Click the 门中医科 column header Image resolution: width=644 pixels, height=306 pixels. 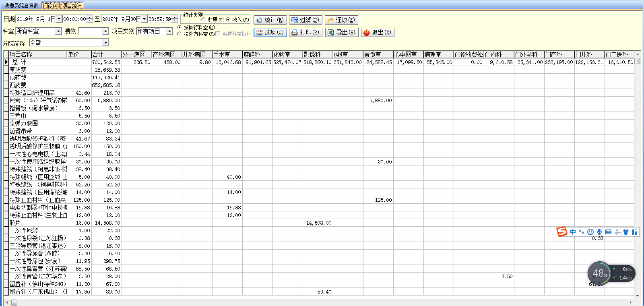620,54
